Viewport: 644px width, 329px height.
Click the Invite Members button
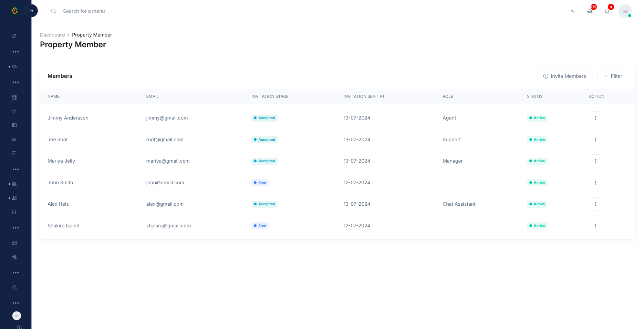coord(564,76)
